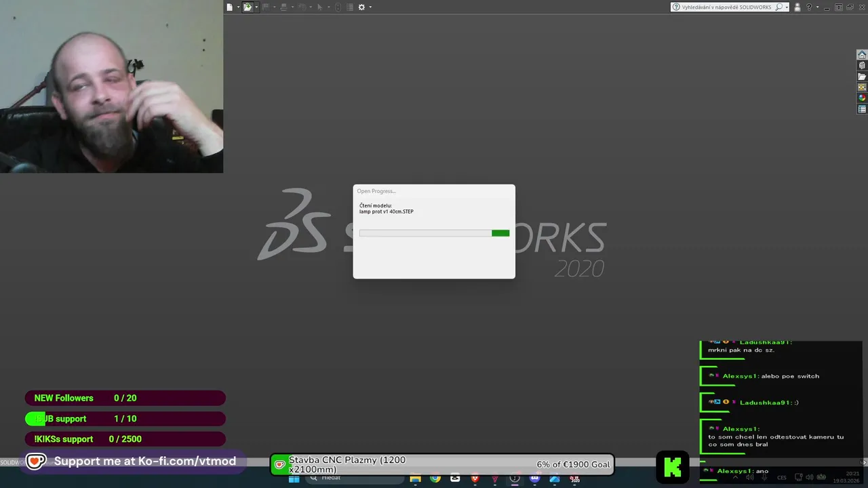
Task: Click the webcam overlay thumbnail
Action: pos(111,86)
